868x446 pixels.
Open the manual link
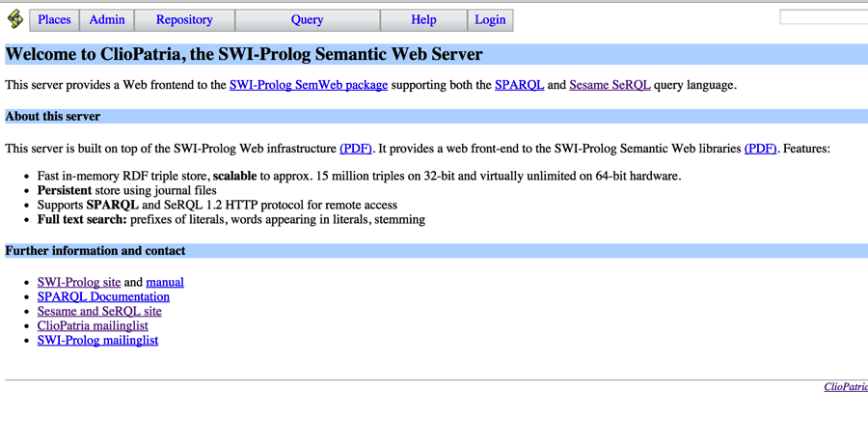[164, 282]
